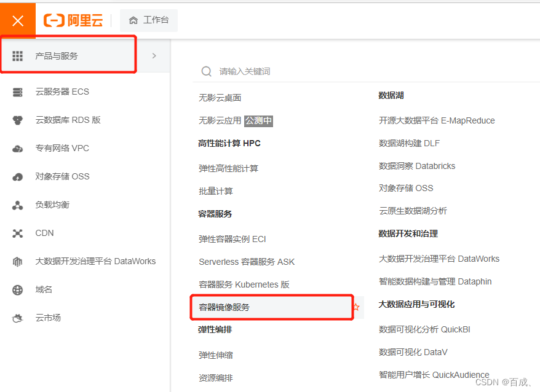Open 容器镜像服务 link
This screenshot has width=540, height=392.
(224, 307)
